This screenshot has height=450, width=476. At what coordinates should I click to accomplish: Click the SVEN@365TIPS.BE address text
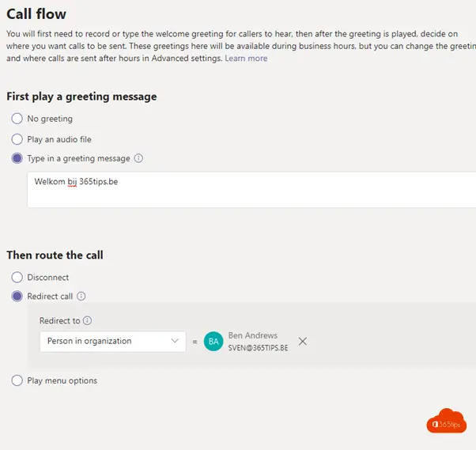(258, 348)
